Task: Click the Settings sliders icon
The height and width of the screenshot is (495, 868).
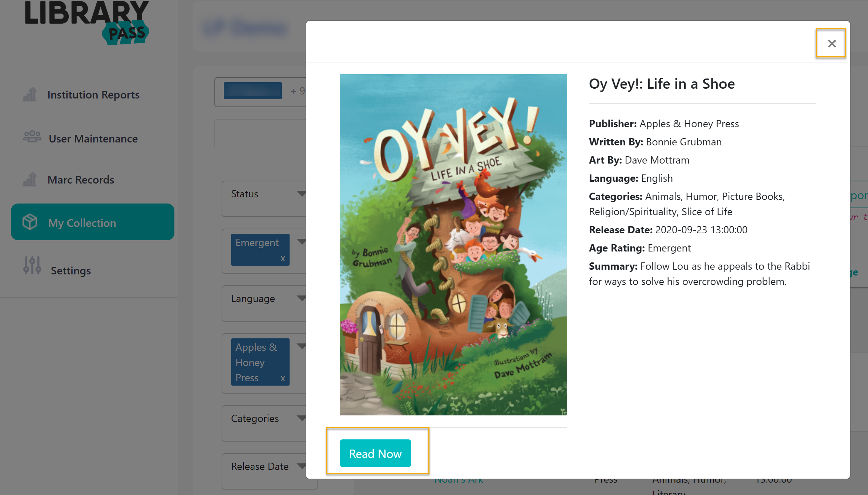Action: [32, 265]
